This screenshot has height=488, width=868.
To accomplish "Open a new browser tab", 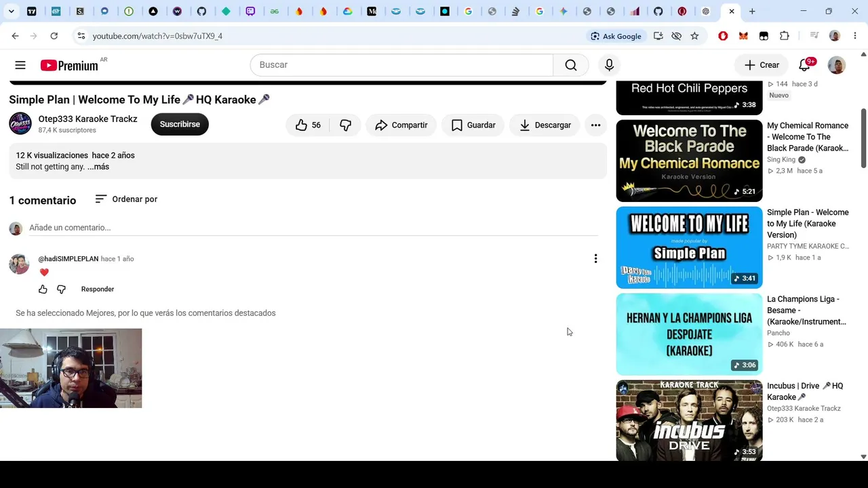I will point(752,12).
